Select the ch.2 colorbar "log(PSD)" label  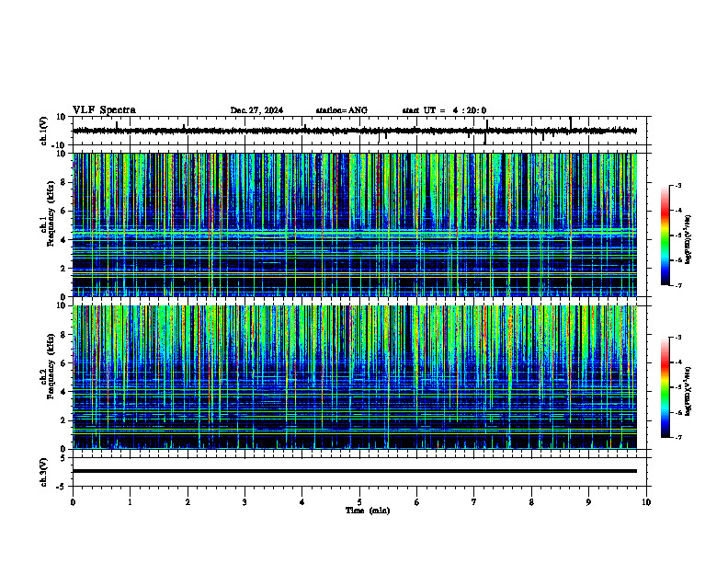[x=688, y=391]
